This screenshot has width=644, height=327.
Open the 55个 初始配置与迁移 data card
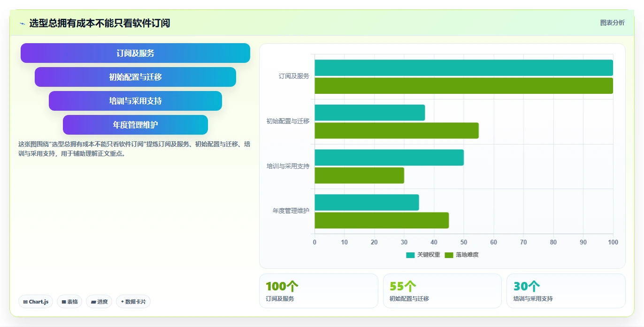[442, 291]
